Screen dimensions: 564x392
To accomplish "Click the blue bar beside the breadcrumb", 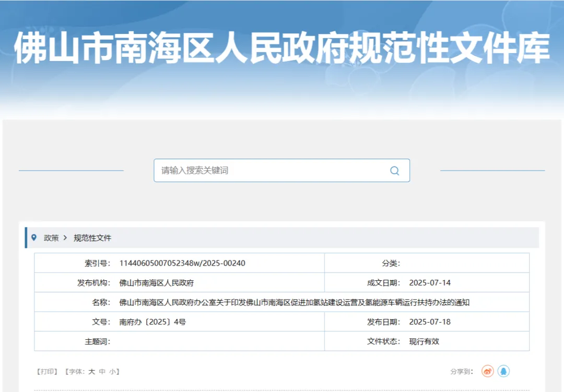I will [x=26, y=237].
